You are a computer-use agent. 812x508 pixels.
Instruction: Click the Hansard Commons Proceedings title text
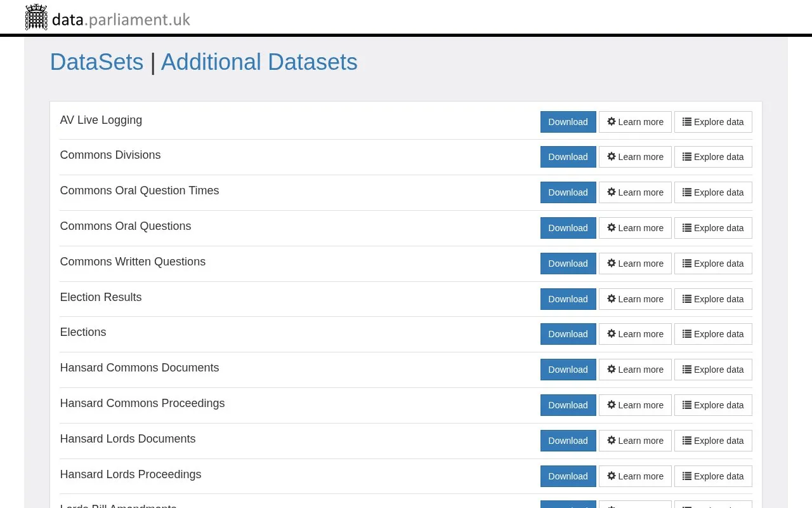(142, 404)
